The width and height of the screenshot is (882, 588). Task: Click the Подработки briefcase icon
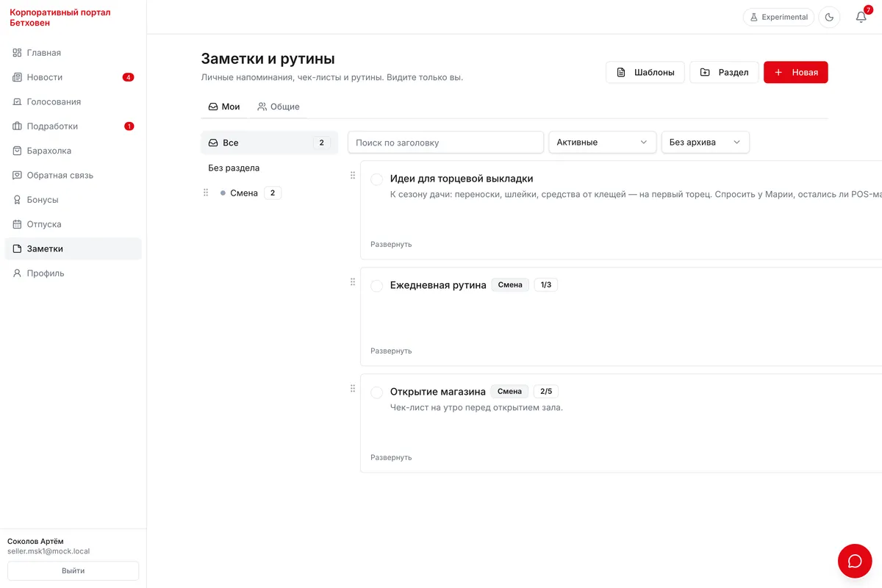pyautogui.click(x=18, y=126)
